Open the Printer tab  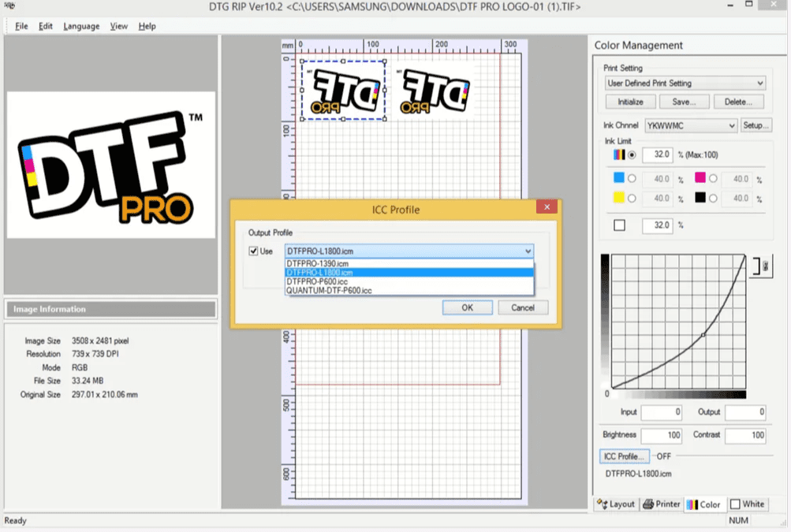pos(661,504)
